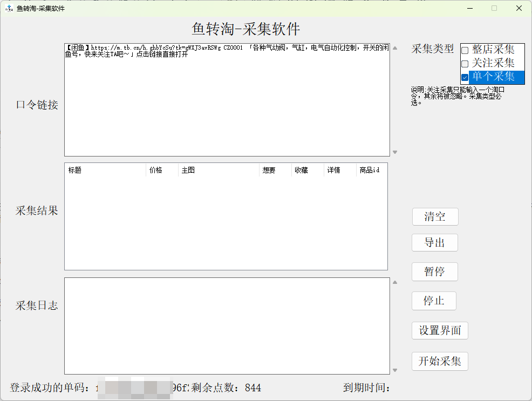Open the 设置界面 button

click(440, 330)
